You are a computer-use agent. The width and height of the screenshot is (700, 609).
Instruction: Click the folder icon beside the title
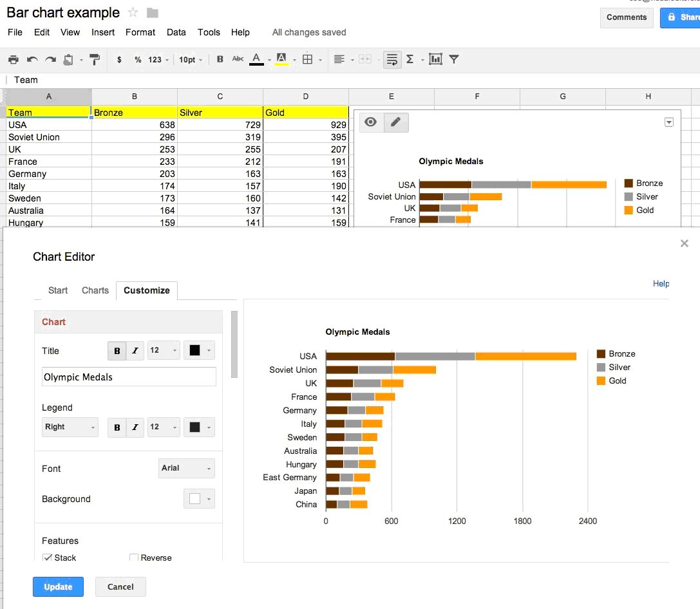(x=153, y=13)
